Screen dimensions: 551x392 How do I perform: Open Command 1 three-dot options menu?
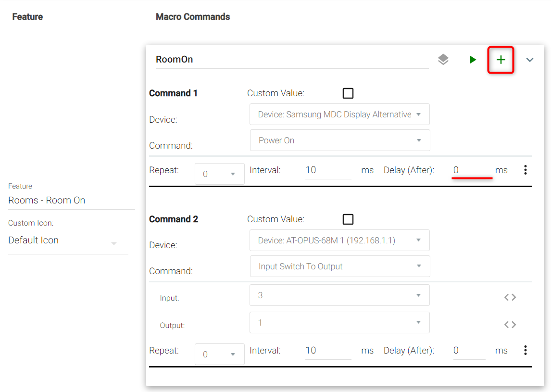pyautogui.click(x=526, y=170)
